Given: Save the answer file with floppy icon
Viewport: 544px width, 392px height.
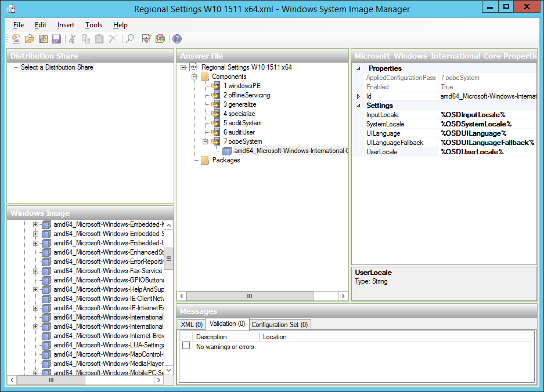Looking at the screenshot, I should [x=56, y=39].
